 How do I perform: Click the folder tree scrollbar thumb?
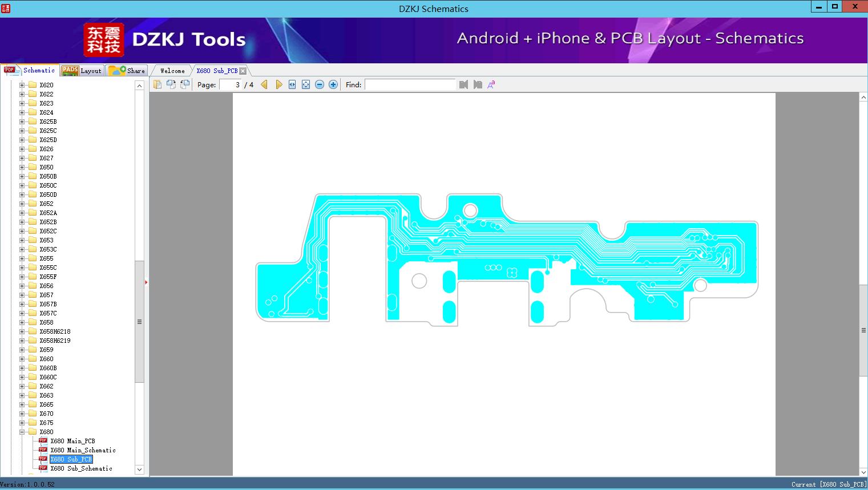[x=139, y=322]
